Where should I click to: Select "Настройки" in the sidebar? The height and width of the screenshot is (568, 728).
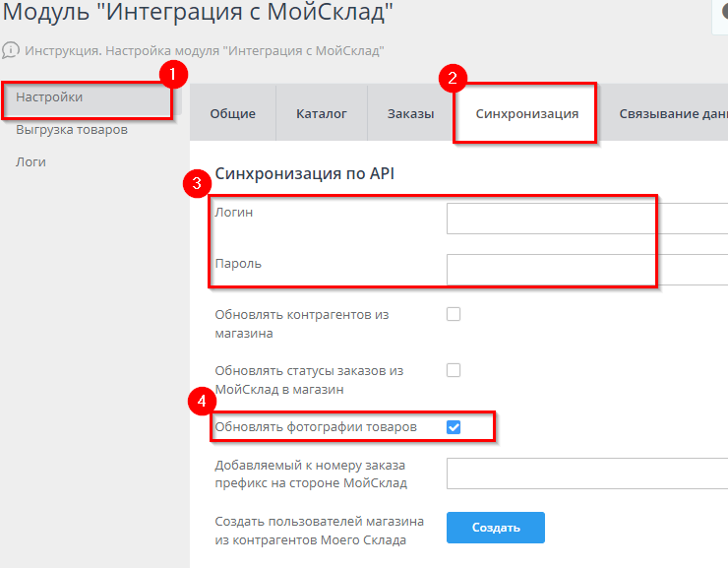click(x=49, y=97)
